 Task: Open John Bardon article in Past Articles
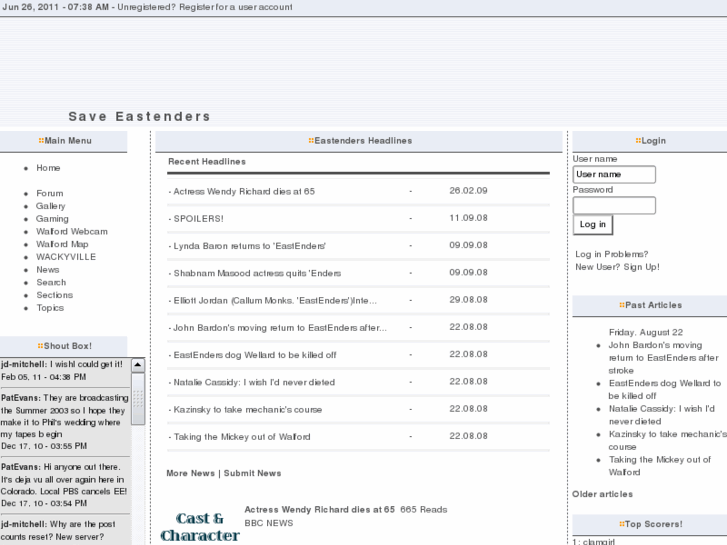tap(663, 358)
